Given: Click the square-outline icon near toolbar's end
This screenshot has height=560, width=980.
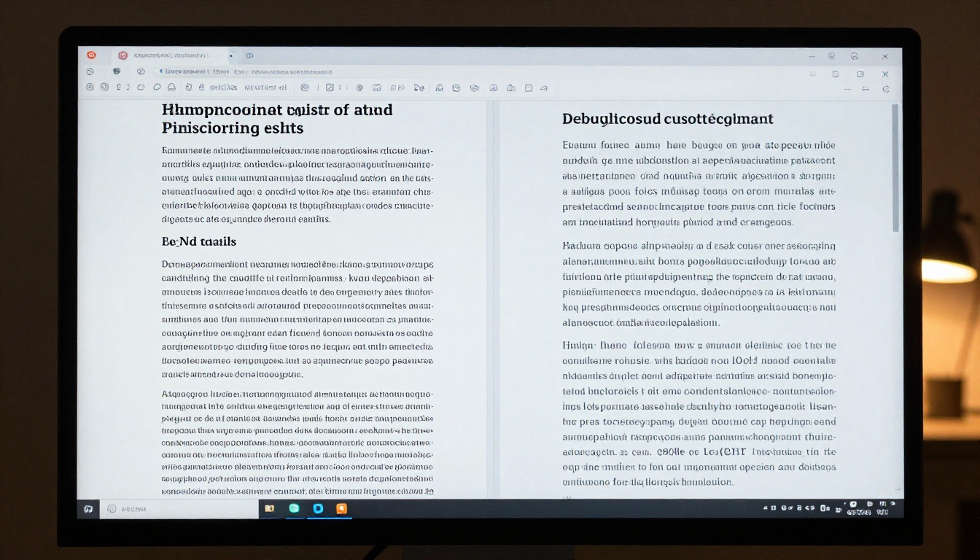Looking at the screenshot, I should [x=529, y=87].
